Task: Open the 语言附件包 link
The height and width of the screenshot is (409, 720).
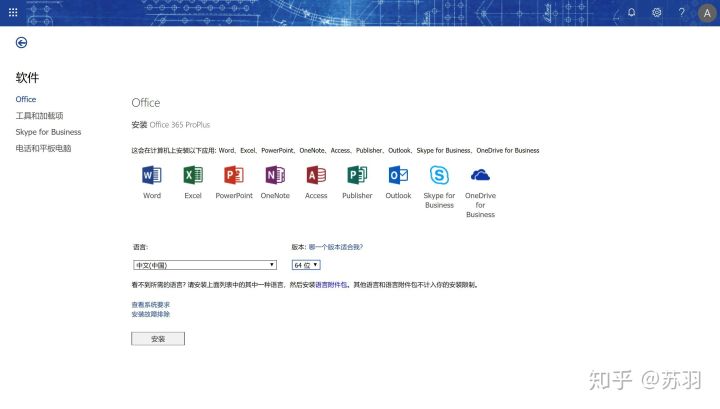Action: 331,285
